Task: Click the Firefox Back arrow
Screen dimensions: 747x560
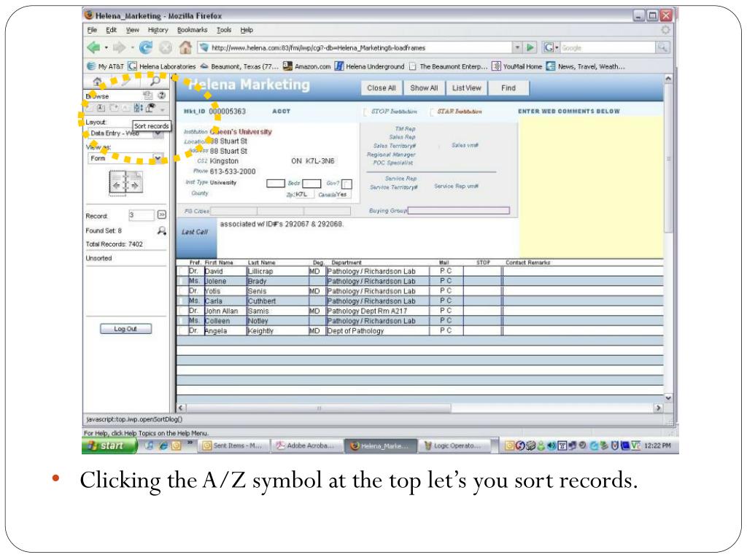Action: click(93, 47)
